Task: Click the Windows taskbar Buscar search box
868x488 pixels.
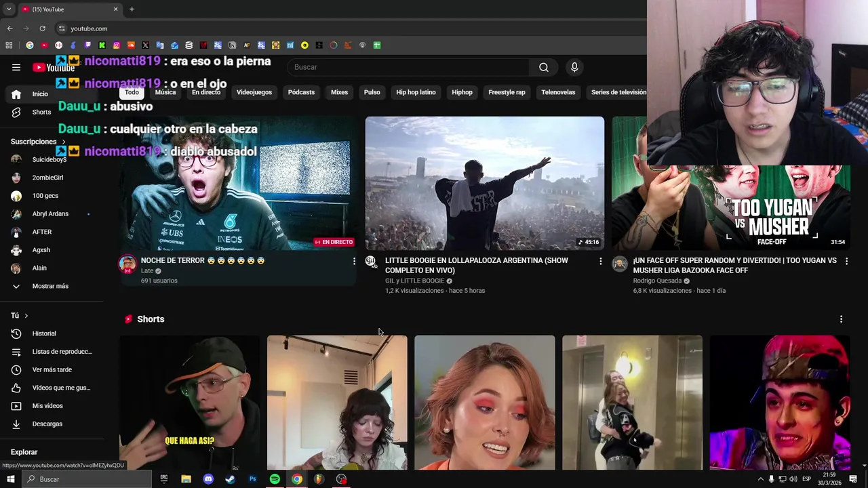Action: click(x=86, y=479)
